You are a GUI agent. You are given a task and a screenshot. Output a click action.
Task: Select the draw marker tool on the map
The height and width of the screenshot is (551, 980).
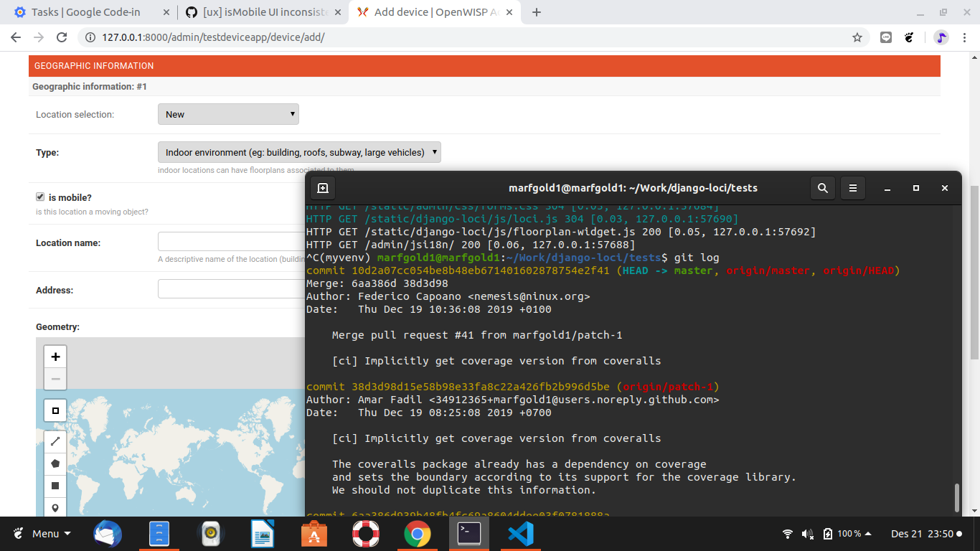[x=55, y=508]
